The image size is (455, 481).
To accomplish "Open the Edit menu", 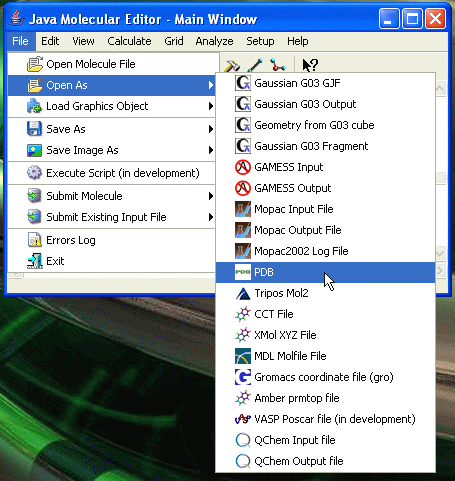I will (50, 41).
